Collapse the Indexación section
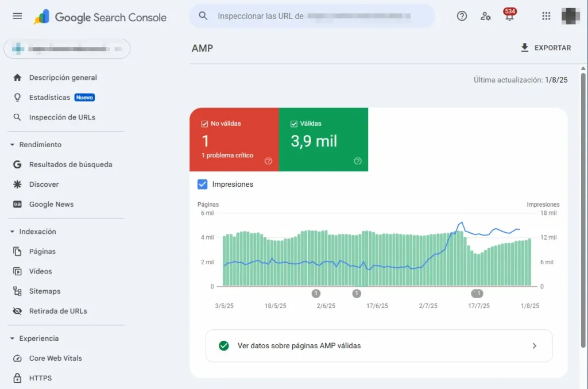This screenshot has width=588, height=389. coord(12,232)
